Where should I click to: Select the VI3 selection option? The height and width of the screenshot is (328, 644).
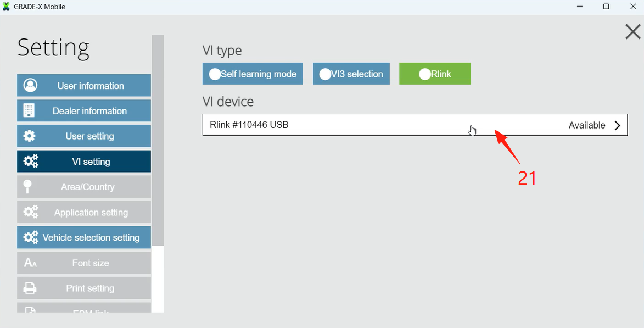351,74
